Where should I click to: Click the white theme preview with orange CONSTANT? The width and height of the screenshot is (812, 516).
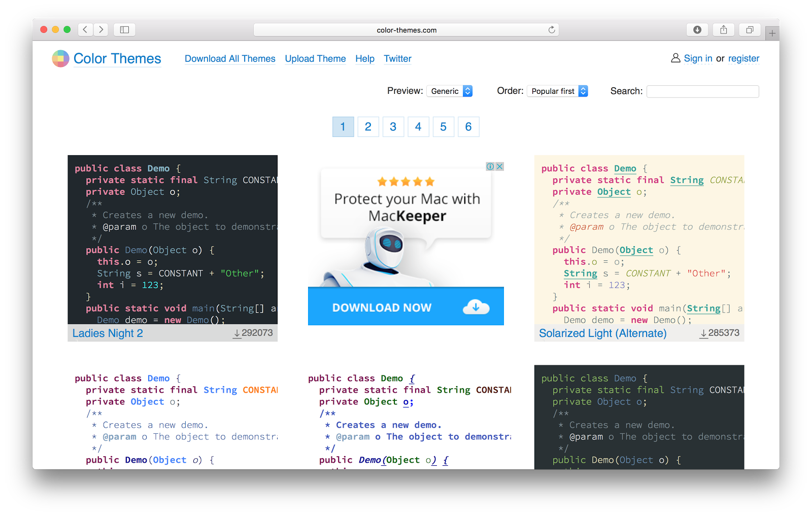pyautogui.click(x=173, y=417)
